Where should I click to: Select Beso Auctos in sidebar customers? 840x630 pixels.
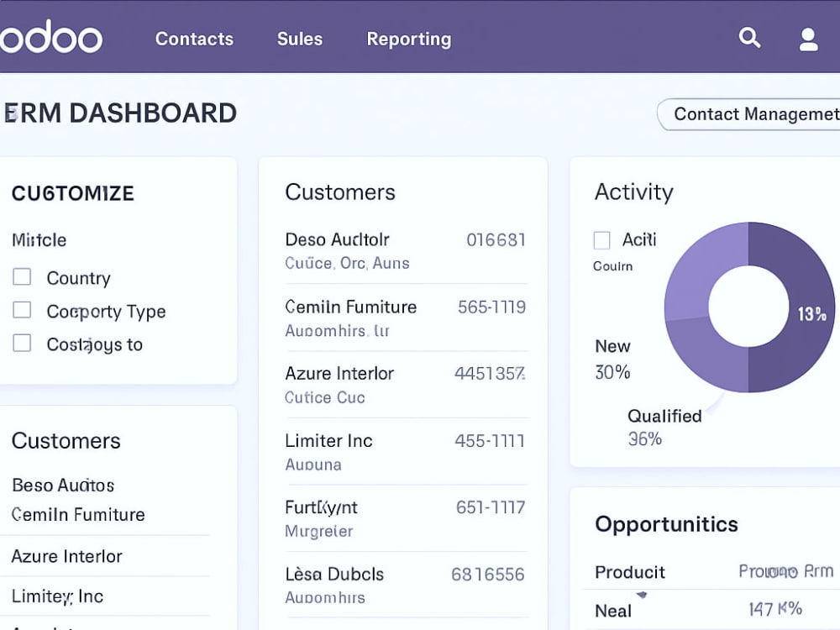point(63,486)
